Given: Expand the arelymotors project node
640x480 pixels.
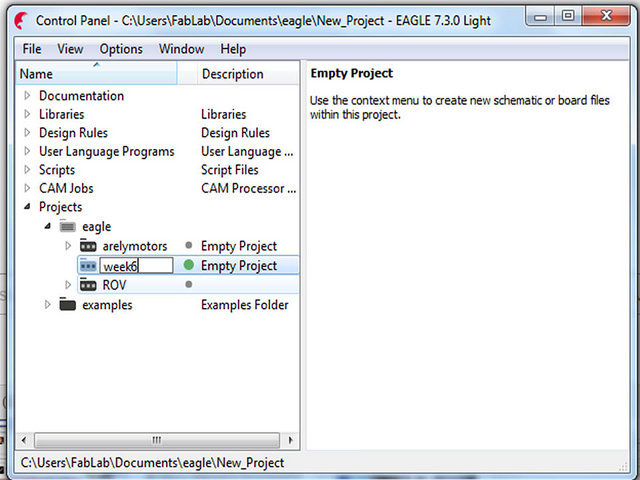Looking at the screenshot, I should 68,246.
